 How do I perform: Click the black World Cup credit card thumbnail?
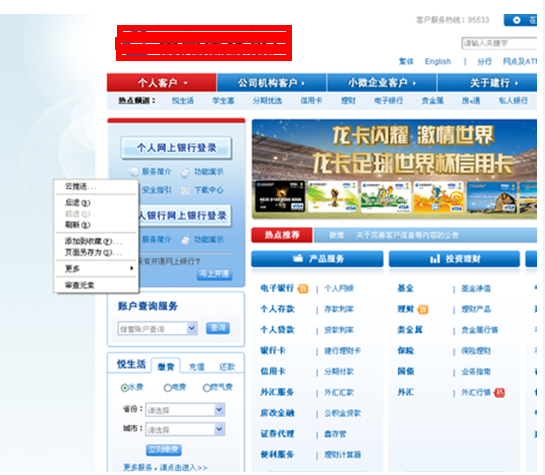280,197
